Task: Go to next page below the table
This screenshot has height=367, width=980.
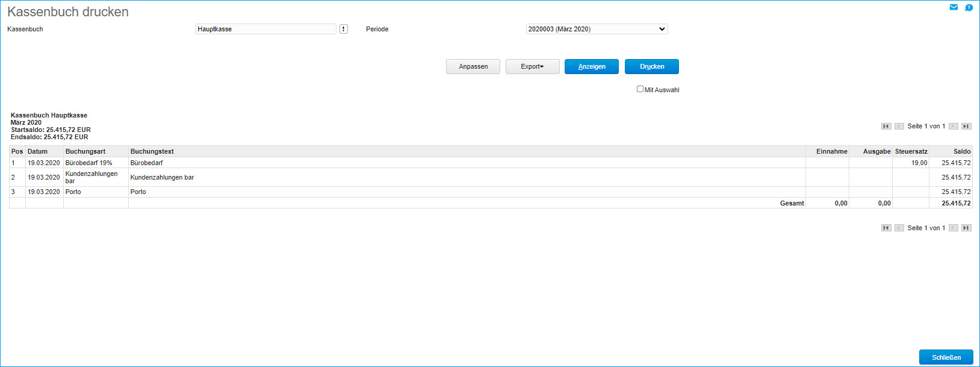Action: point(954,228)
